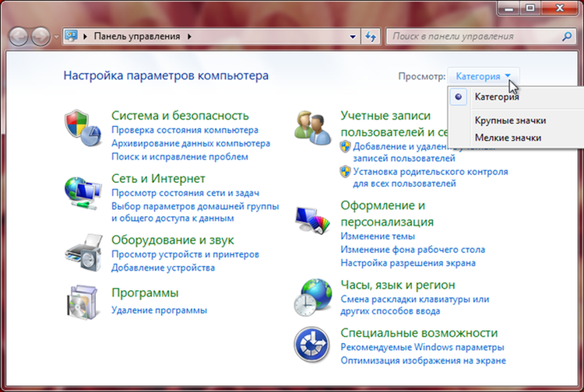Click Просмотр состояния сети и задач
This screenshot has width=584, height=392.
click(185, 193)
